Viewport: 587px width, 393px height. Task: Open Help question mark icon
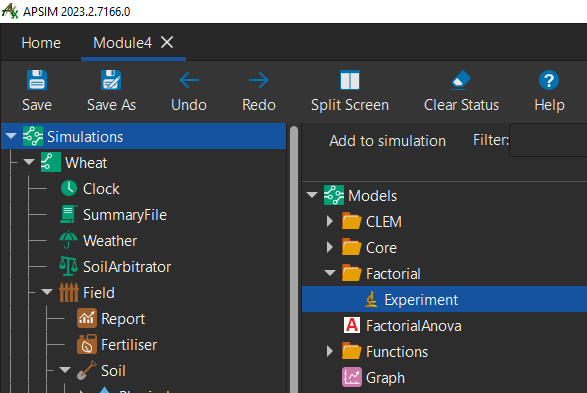(549, 80)
